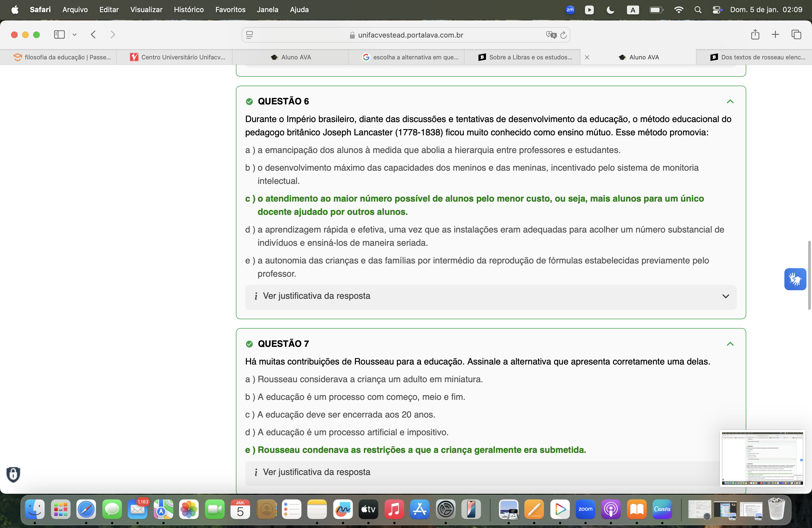
Task: Open FaceTime from the Dock
Action: tap(215, 509)
